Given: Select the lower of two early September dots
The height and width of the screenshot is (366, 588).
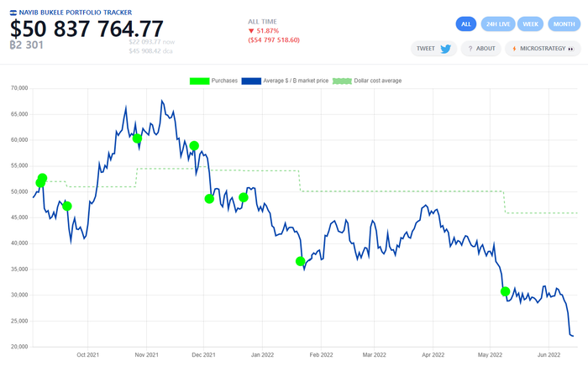Looking at the screenshot, I should click(40, 183).
